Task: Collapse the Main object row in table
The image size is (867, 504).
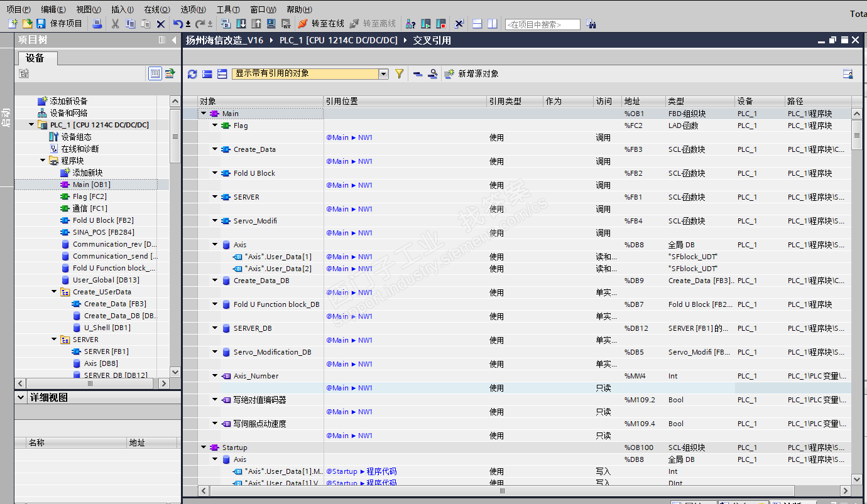Action: (204, 114)
